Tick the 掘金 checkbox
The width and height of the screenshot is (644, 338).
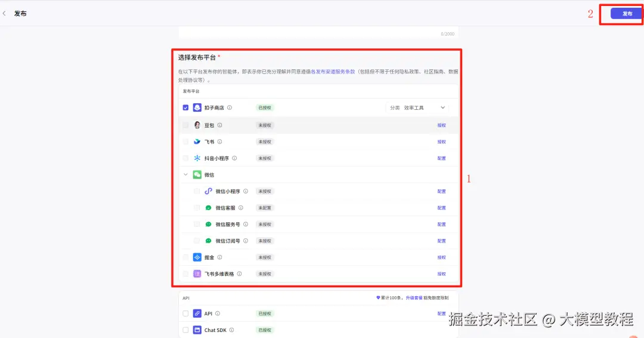coord(185,257)
